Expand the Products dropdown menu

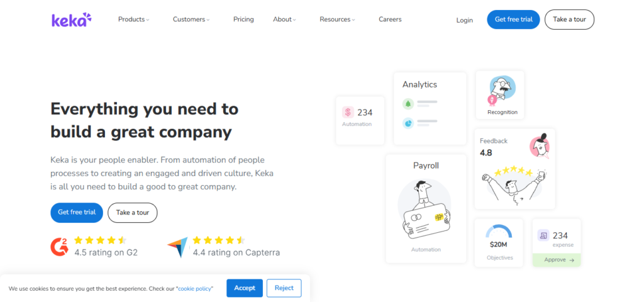click(x=133, y=20)
